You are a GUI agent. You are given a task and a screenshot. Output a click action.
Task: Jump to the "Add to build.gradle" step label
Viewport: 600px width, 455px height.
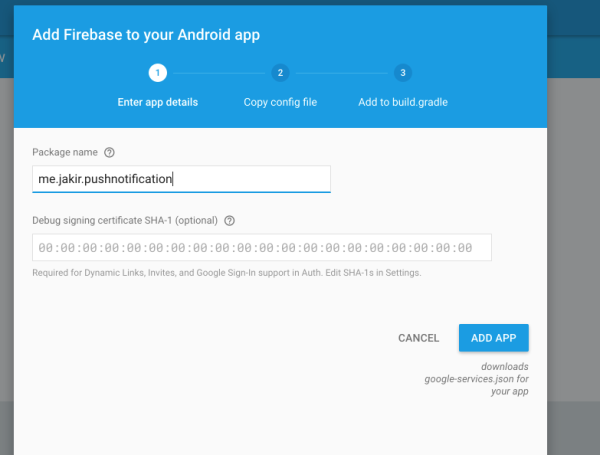click(x=403, y=102)
